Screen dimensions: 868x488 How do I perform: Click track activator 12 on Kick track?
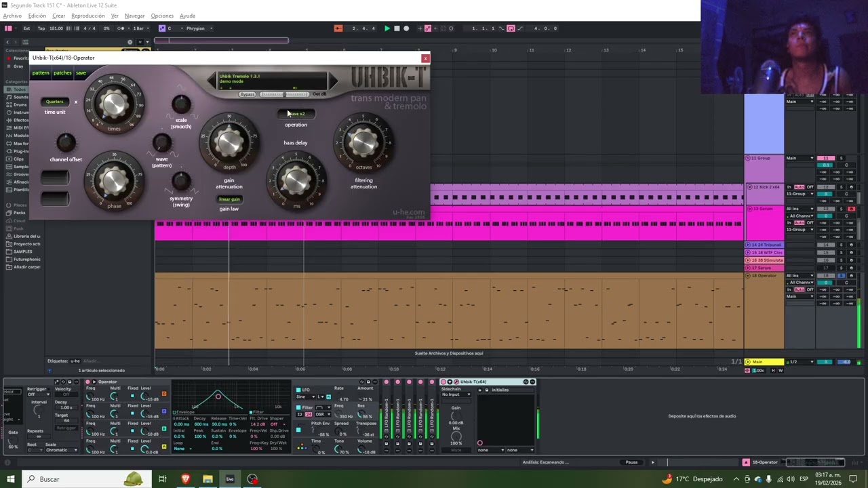(x=825, y=187)
